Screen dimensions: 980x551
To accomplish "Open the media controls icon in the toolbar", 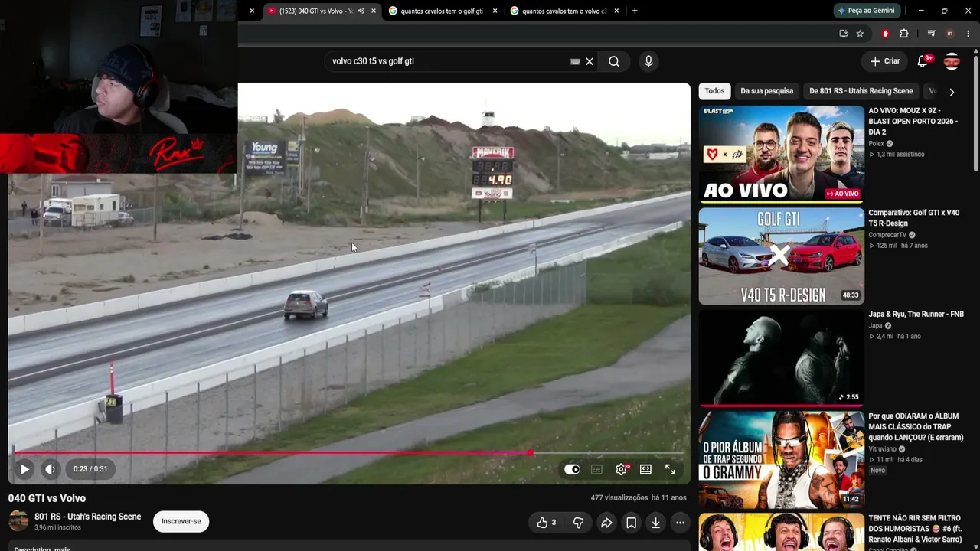I will coord(931,34).
